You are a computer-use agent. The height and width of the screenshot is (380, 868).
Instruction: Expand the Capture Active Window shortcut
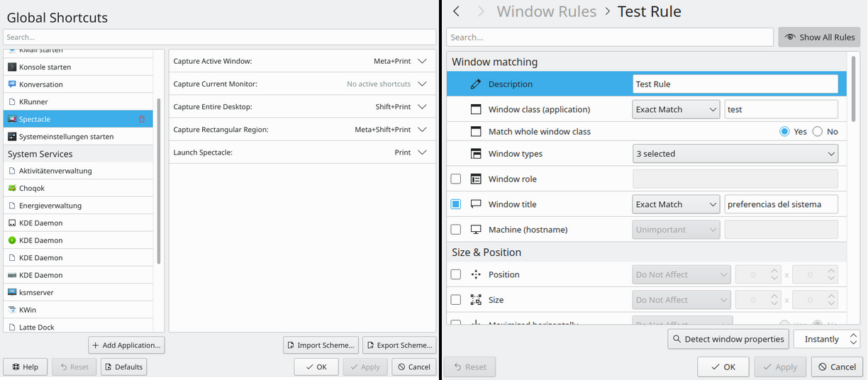pos(423,61)
